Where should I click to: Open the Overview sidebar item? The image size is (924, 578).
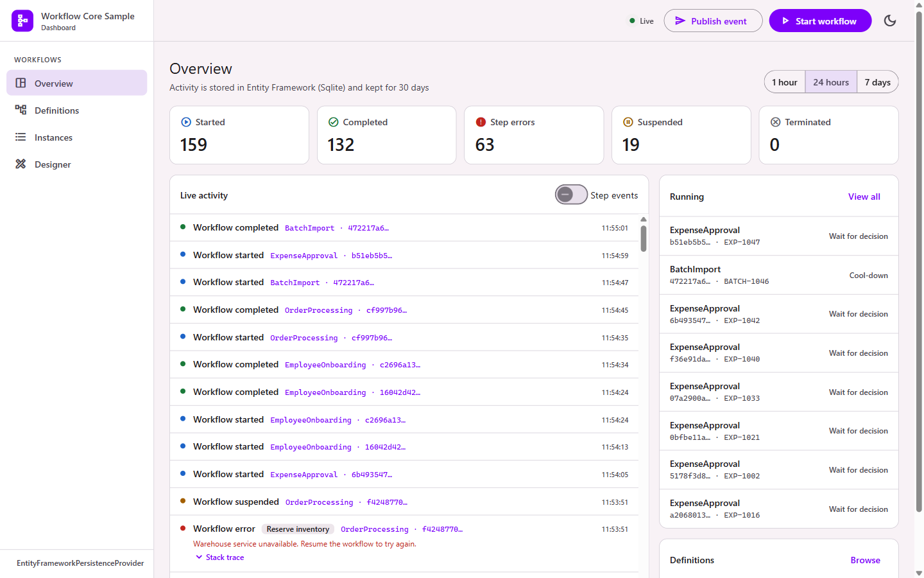coord(77,83)
